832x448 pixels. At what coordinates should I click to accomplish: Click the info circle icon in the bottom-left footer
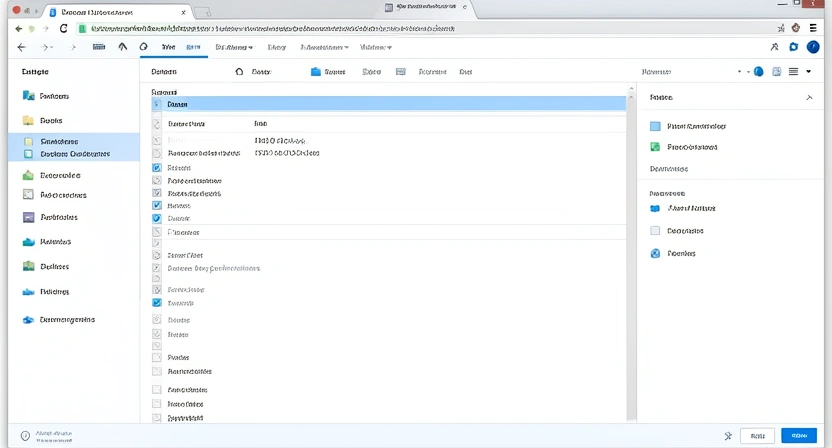25,436
